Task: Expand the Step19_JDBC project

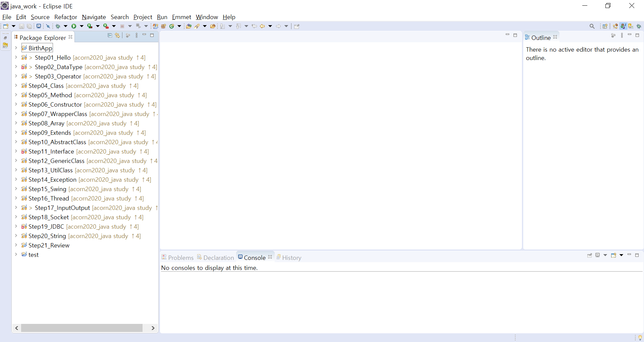Action: click(16, 226)
